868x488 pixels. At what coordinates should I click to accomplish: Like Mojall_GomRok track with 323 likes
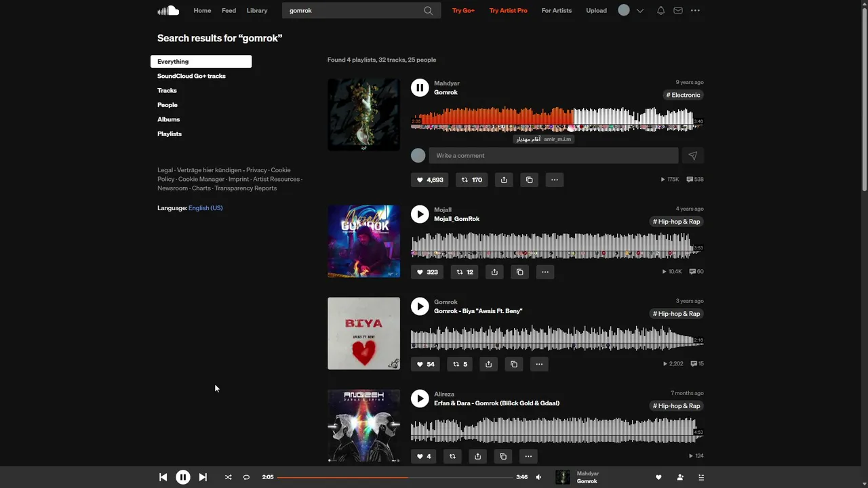[427, 272]
